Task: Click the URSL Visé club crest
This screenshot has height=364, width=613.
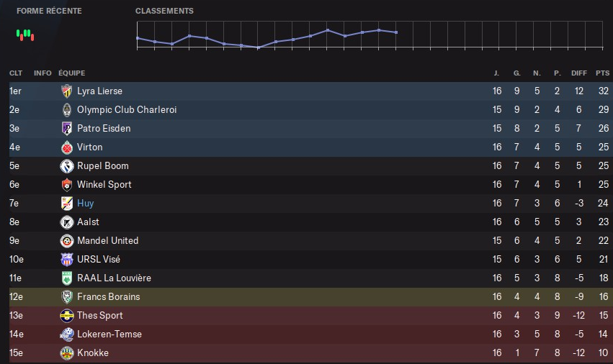Action: coord(67,259)
